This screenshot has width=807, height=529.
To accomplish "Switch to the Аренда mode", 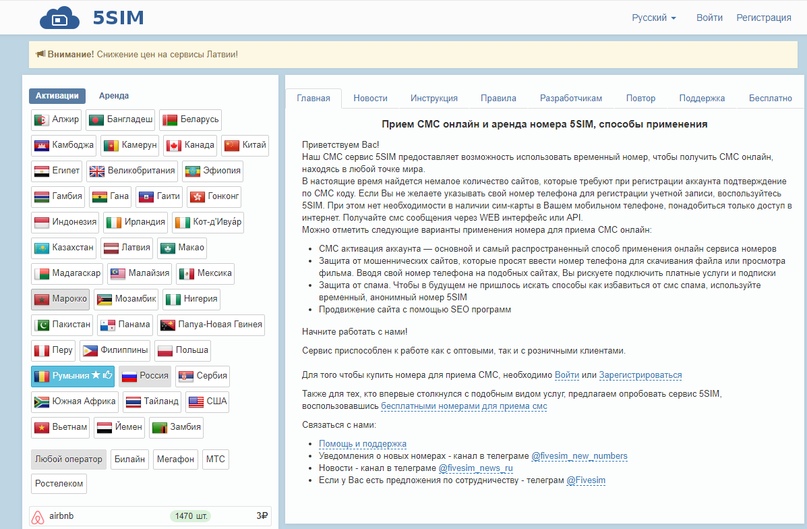I will pyautogui.click(x=113, y=96).
